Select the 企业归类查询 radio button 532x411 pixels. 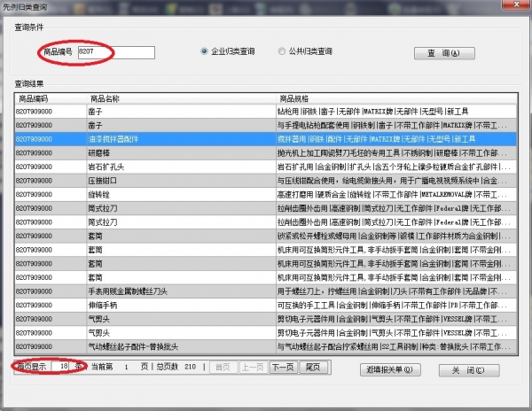[205, 51]
